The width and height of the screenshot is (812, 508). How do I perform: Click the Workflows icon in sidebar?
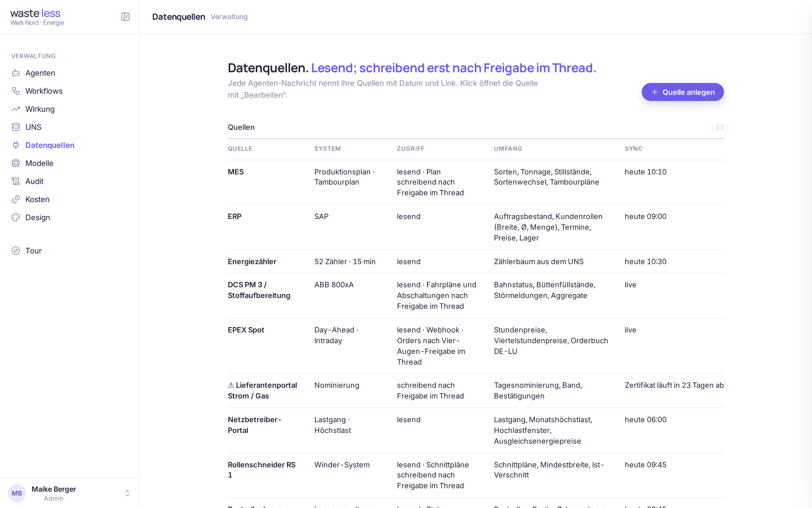tap(16, 91)
